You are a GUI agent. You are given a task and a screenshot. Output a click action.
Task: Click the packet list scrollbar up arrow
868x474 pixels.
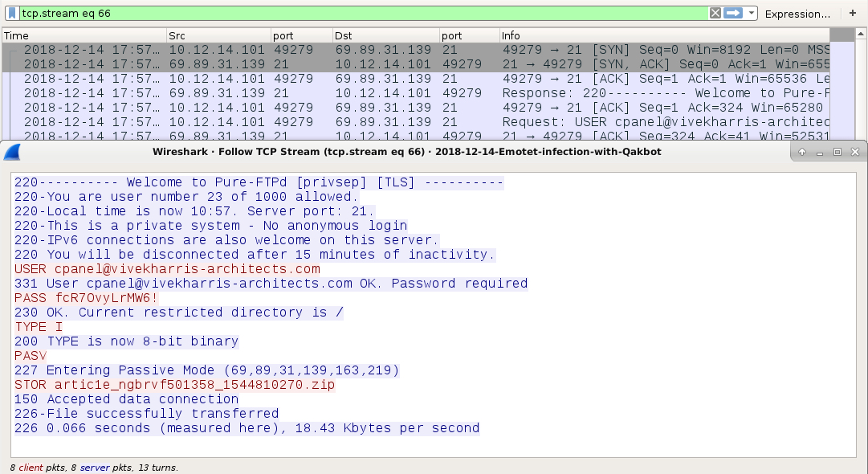pos(861,35)
